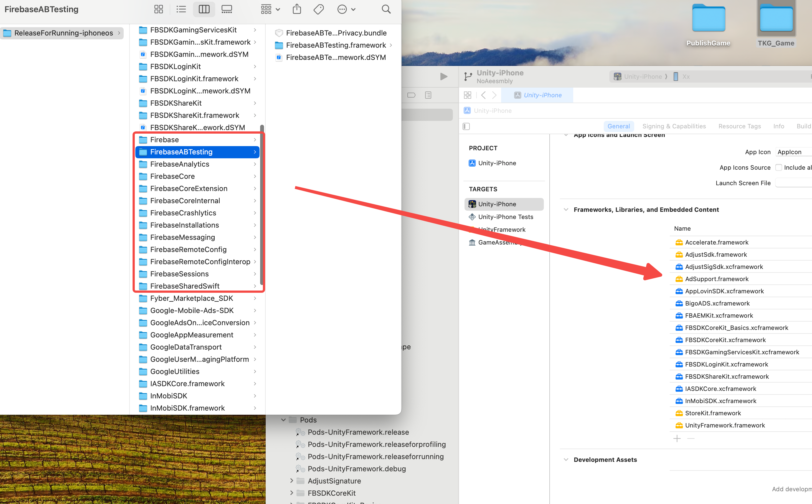Toggle the Include all App Icons Source checkbox
812x504 pixels.
click(x=778, y=167)
